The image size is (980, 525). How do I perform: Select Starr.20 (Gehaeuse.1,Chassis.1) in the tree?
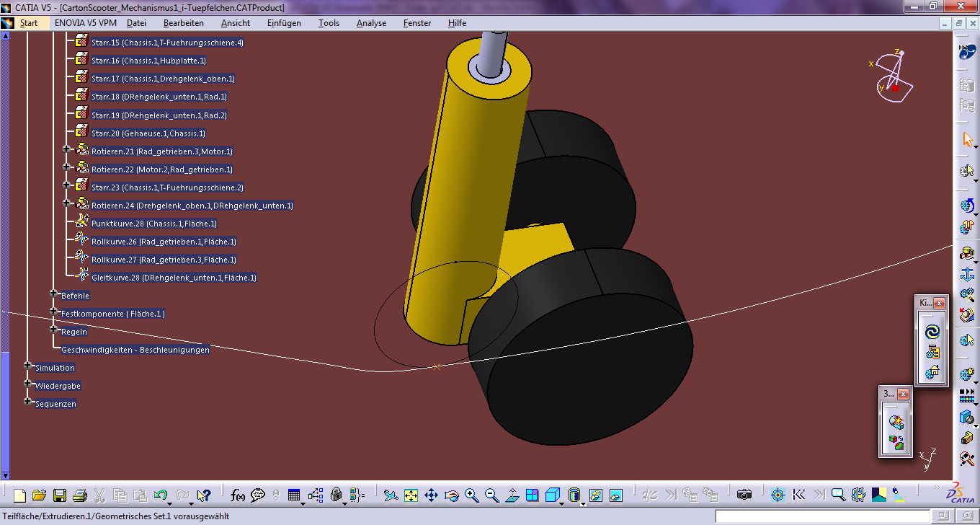click(148, 133)
